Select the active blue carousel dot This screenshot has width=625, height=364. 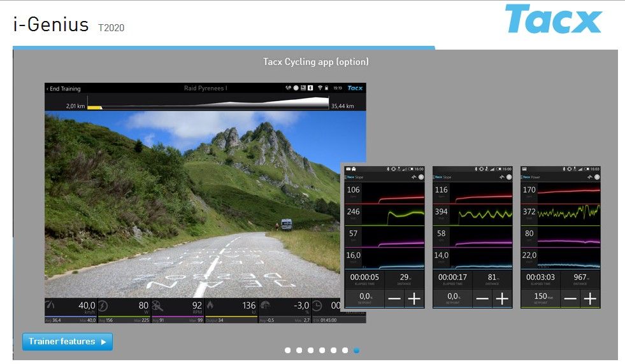[x=357, y=350]
